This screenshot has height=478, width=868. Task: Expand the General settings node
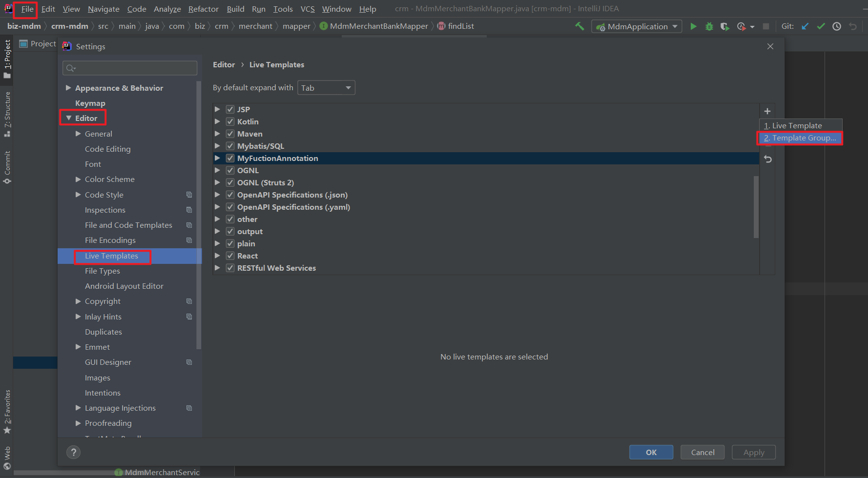tap(78, 134)
